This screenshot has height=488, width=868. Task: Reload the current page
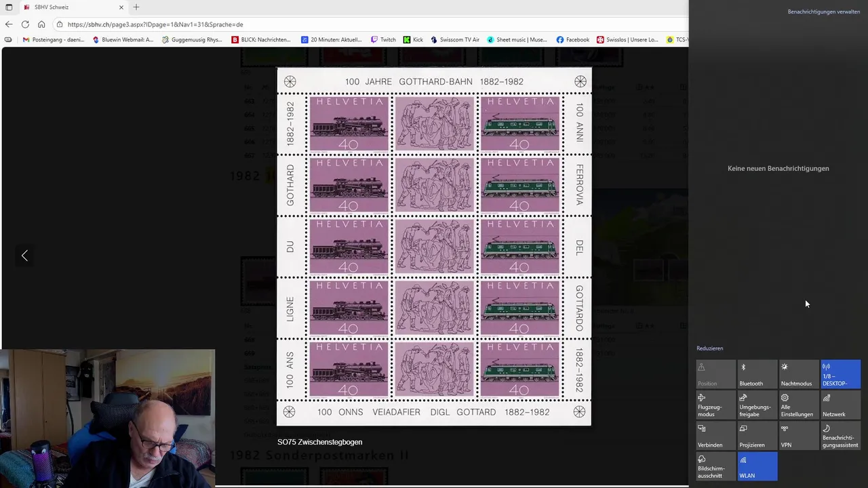coord(25,24)
